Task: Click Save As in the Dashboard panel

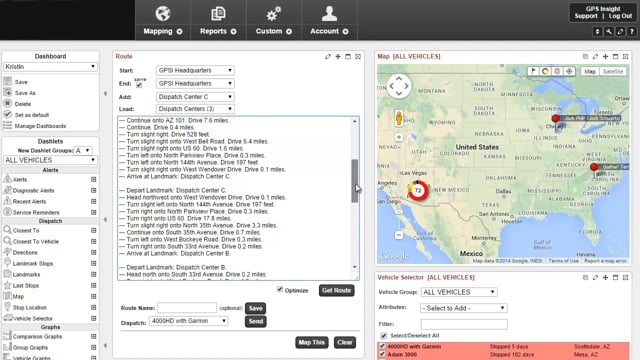Action: [25, 93]
